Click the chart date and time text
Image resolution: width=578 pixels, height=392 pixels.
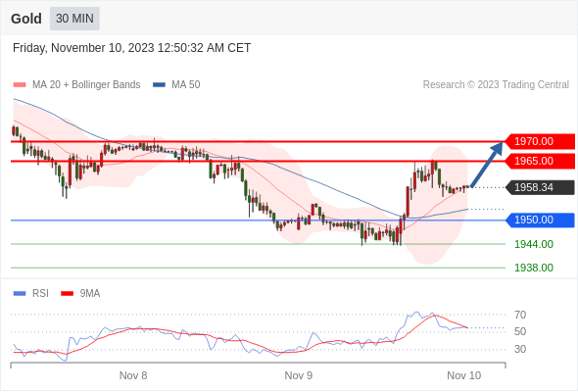click(131, 48)
